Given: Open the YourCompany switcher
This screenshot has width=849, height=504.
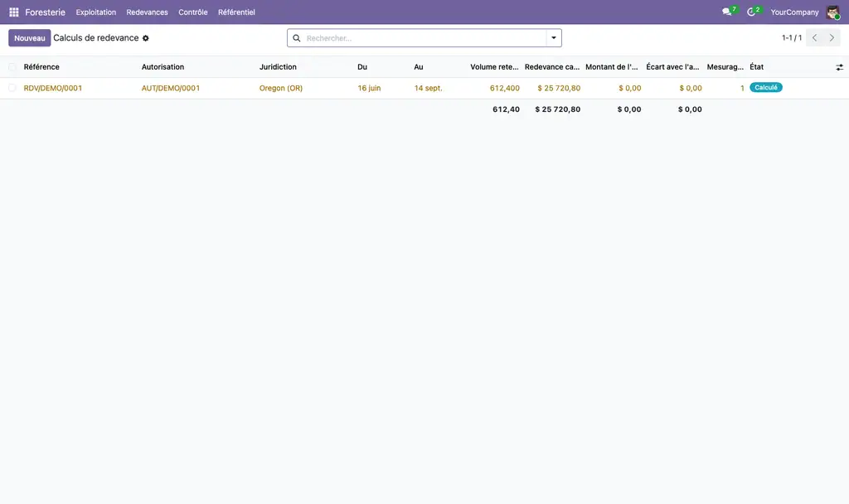Looking at the screenshot, I should 794,12.
